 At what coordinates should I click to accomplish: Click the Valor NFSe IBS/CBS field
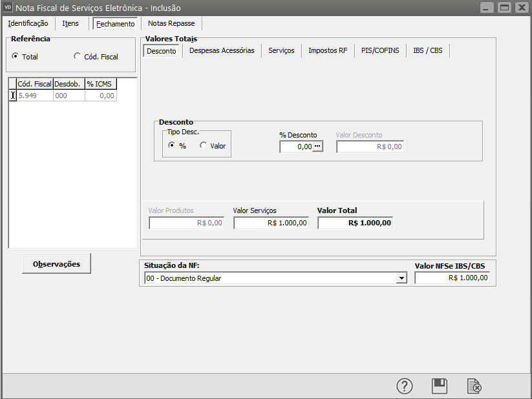[452, 278]
